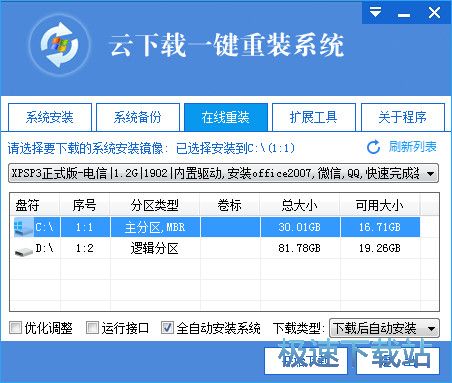Click the 可用大小 column header
The height and width of the screenshot is (383, 452).
380,205
